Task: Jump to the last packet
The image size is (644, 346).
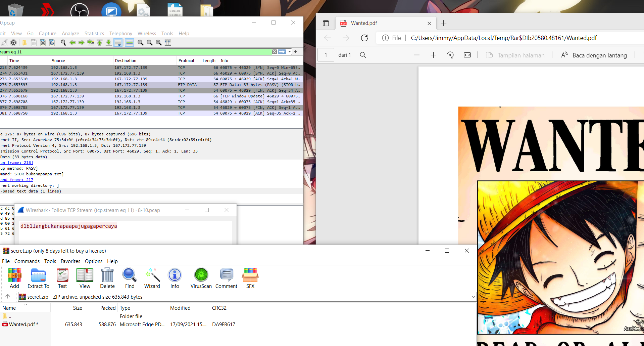Action: pyautogui.click(x=109, y=43)
